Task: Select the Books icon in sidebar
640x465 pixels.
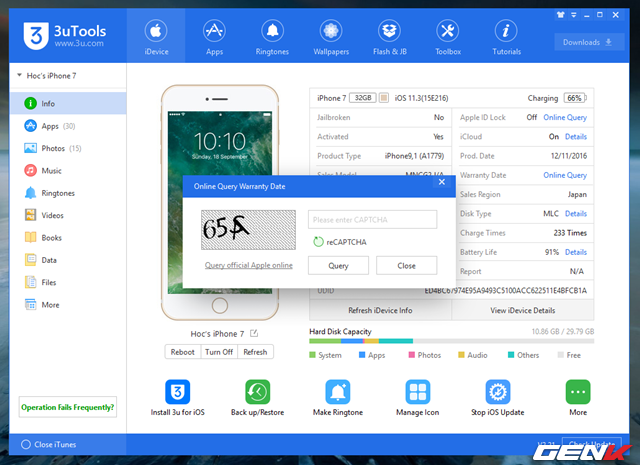Action: click(x=31, y=237)
